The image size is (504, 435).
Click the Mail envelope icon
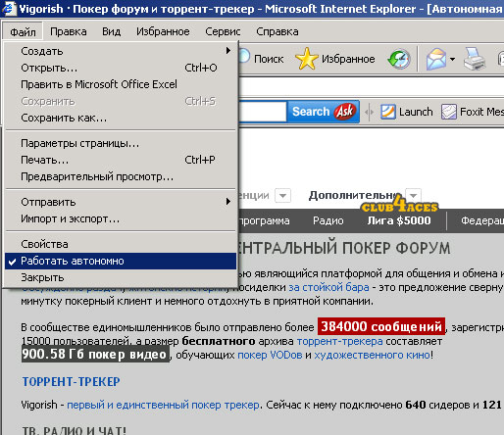(x=436, y=59)
